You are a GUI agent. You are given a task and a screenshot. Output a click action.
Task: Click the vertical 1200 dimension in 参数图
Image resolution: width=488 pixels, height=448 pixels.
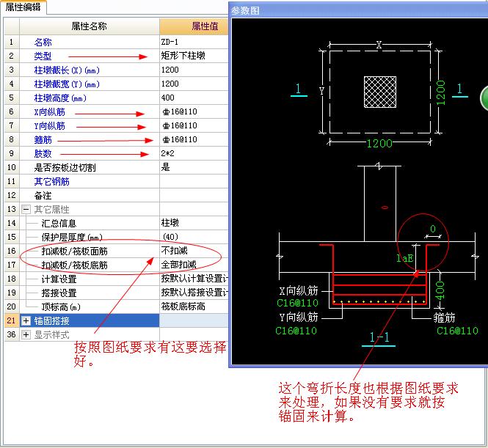pyautogui.click(x=441, y=92)
